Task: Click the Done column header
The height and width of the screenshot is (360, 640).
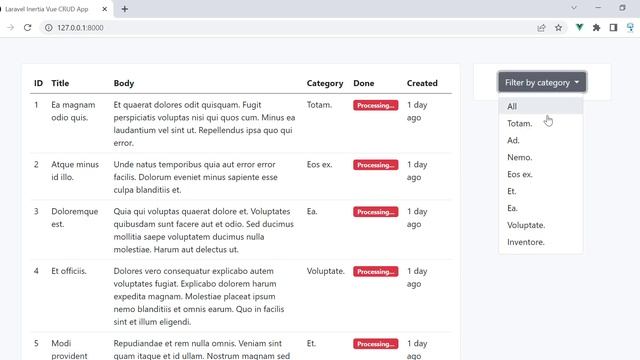Action: [x=364, y=83]
